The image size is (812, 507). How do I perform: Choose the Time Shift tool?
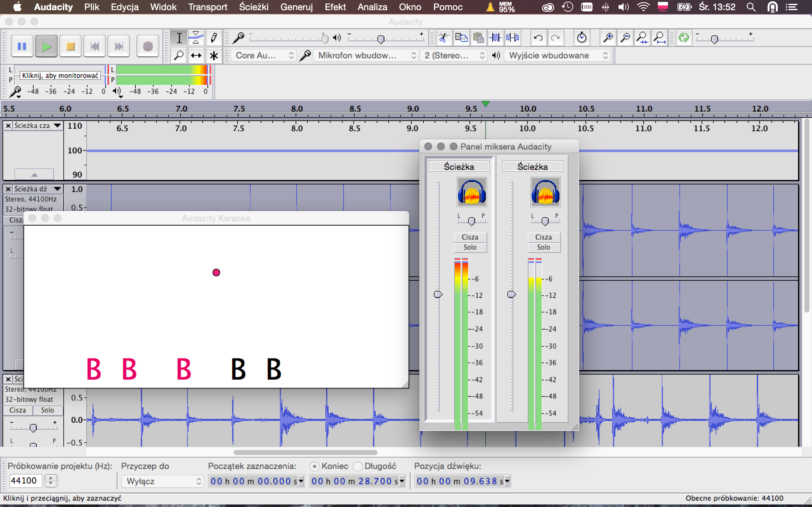[x=196, y=55]
